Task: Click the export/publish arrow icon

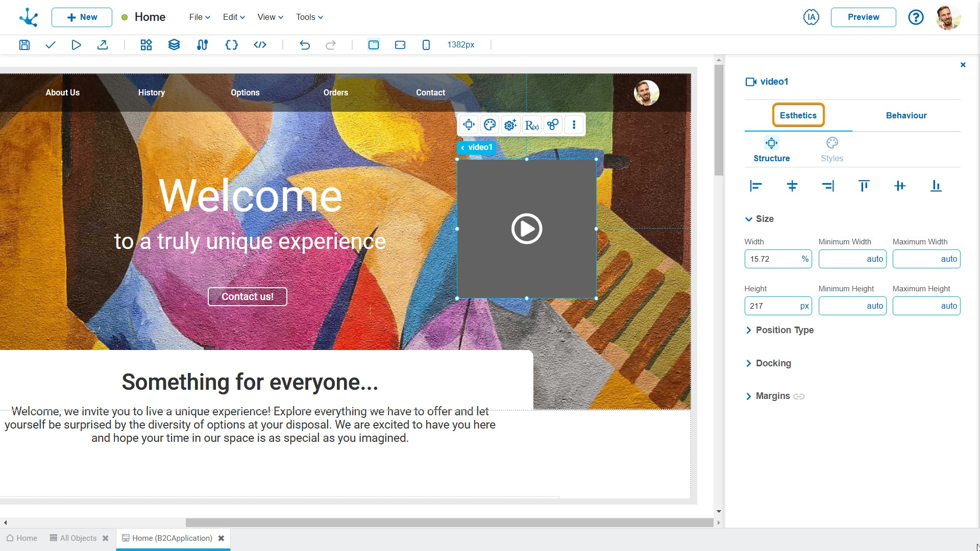Action: pos(103,44)
